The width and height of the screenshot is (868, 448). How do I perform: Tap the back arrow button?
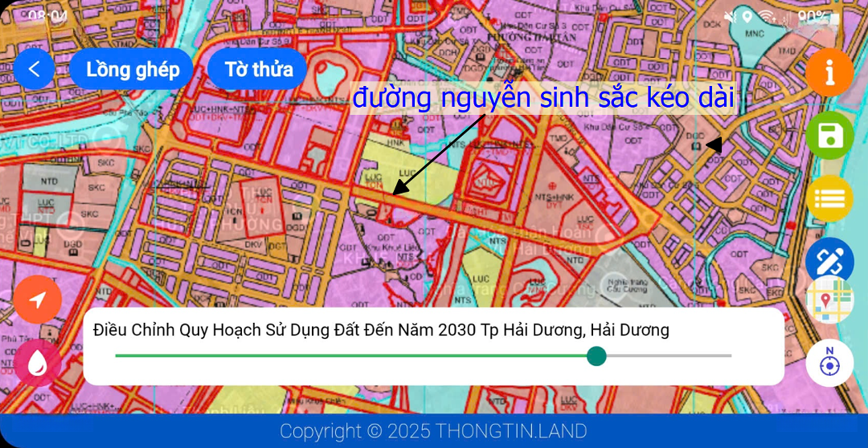[34, 69]
